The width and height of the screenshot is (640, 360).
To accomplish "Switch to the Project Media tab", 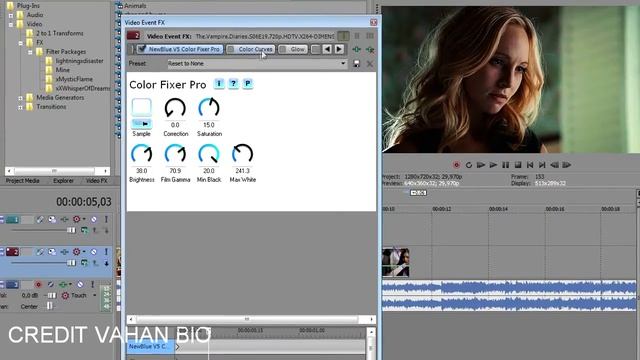I will (23, 181).
